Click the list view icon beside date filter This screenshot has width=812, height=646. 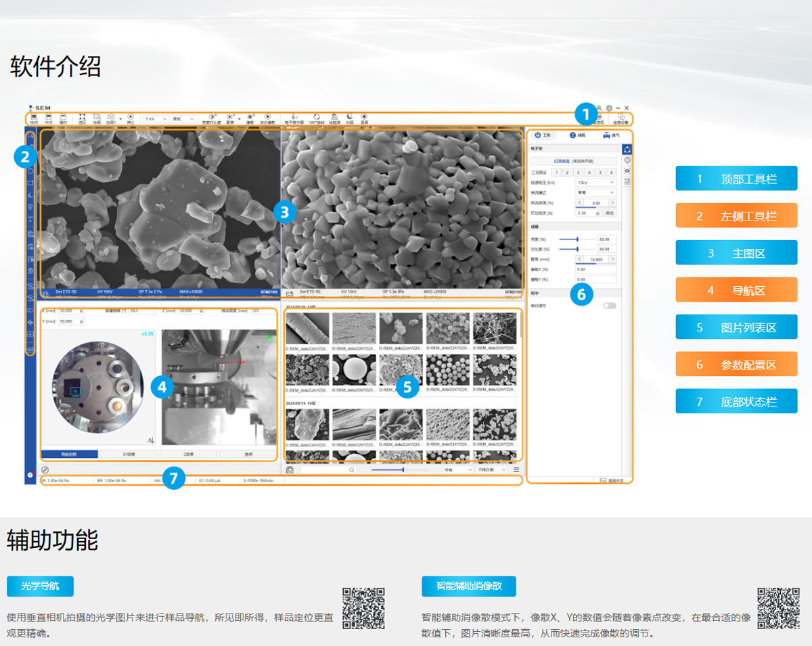click(516, 469)
